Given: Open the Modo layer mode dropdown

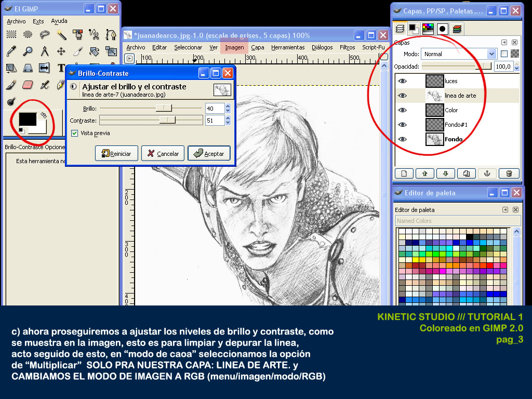Looking at the screenshot, I should click(459, 54).
